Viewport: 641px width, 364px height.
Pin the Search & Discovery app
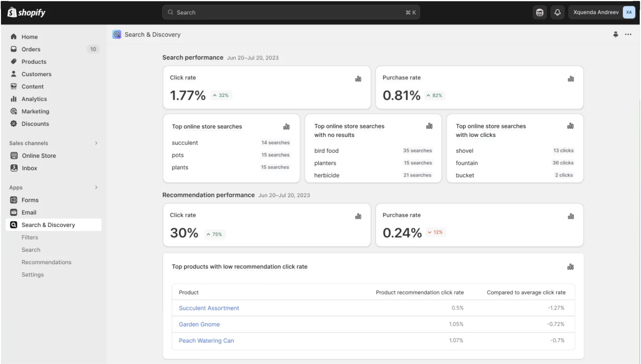point(616,34)
